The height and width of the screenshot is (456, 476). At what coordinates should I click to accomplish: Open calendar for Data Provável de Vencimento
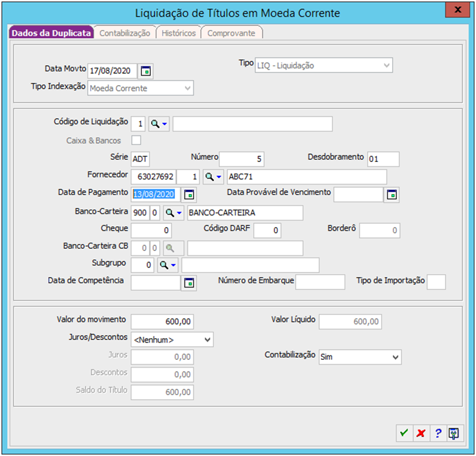392,195
